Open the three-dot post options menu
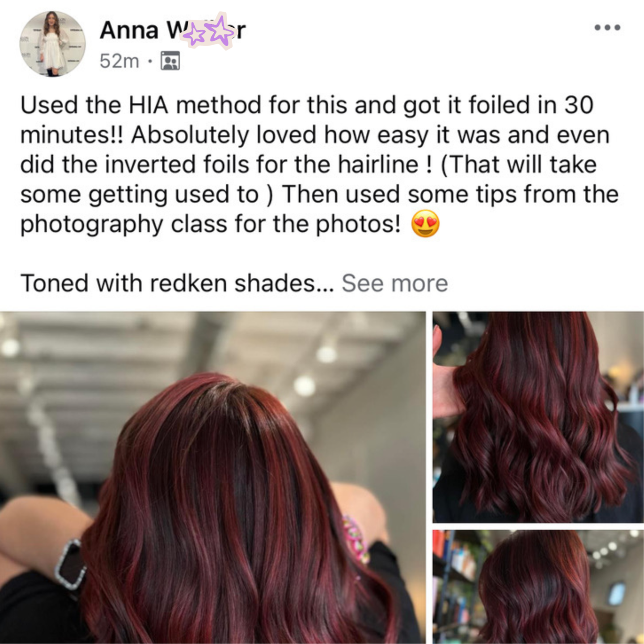The height and width of the screenshot is (644, 644). tap(607, 28)
